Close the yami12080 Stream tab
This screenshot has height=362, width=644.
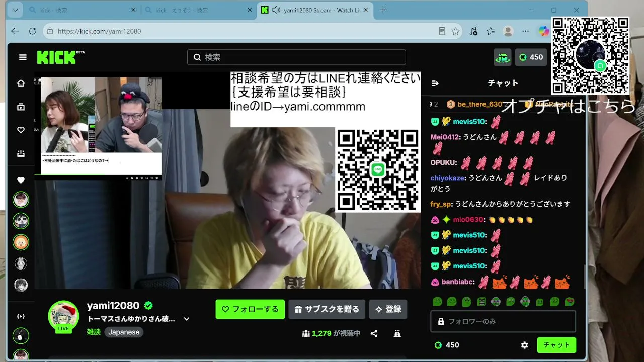[365, 10]
